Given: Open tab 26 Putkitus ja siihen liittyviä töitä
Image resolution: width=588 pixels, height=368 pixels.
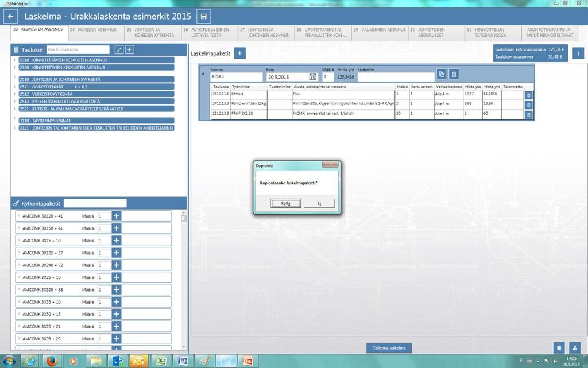Looking at the screenshot, I should click(x=210, y=33).
